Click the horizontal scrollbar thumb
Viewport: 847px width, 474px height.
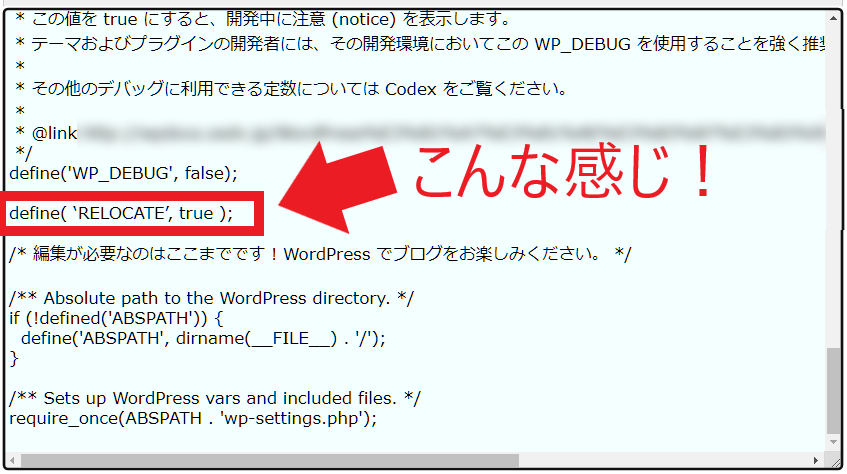(x=270, y=460)
